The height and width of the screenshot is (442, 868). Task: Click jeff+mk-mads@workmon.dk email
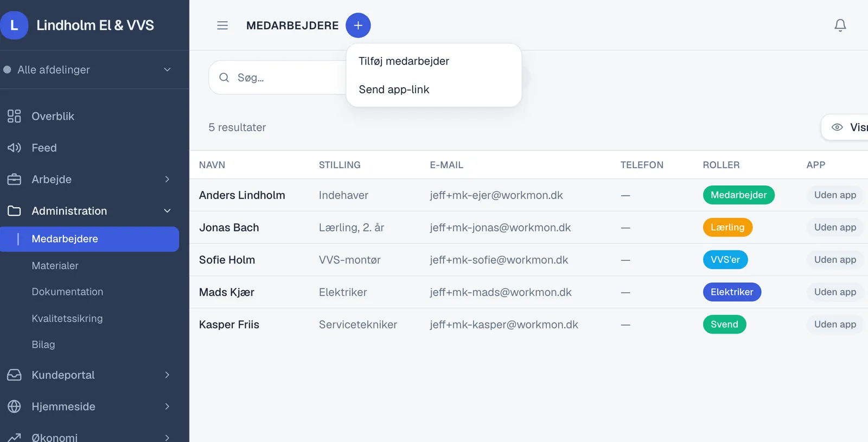coord(501,292)
